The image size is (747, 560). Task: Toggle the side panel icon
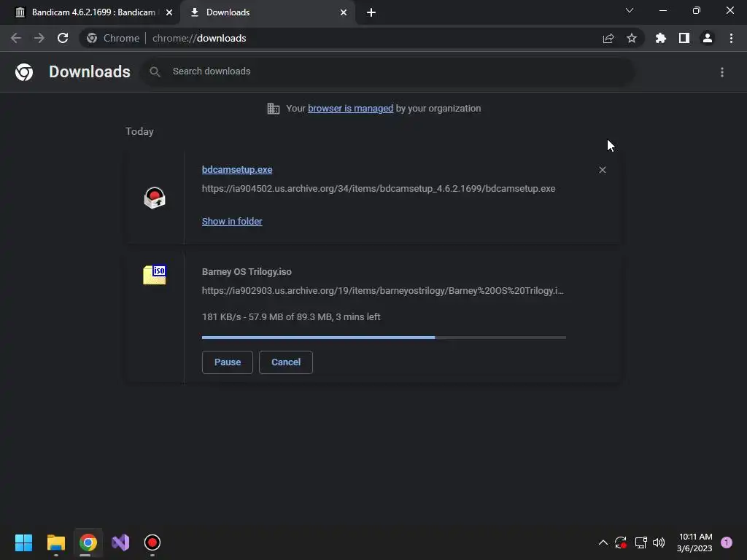(x=684, y=38)
